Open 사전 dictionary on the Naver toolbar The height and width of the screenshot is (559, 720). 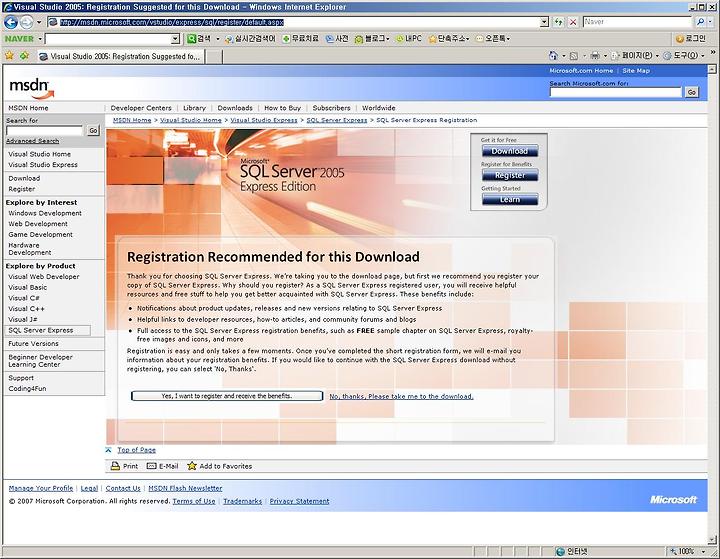[337, 39]
